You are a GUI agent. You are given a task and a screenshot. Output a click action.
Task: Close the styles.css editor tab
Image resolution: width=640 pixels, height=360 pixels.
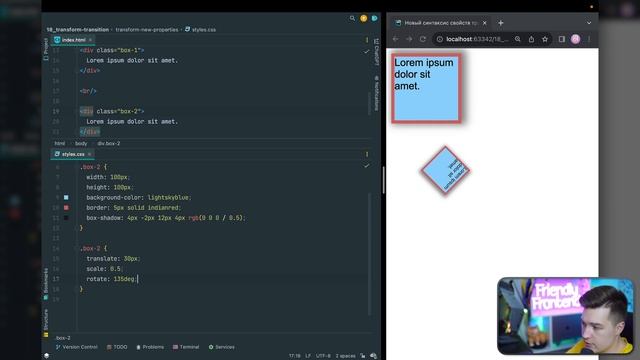pyautogui.click(x=89, y=154)
